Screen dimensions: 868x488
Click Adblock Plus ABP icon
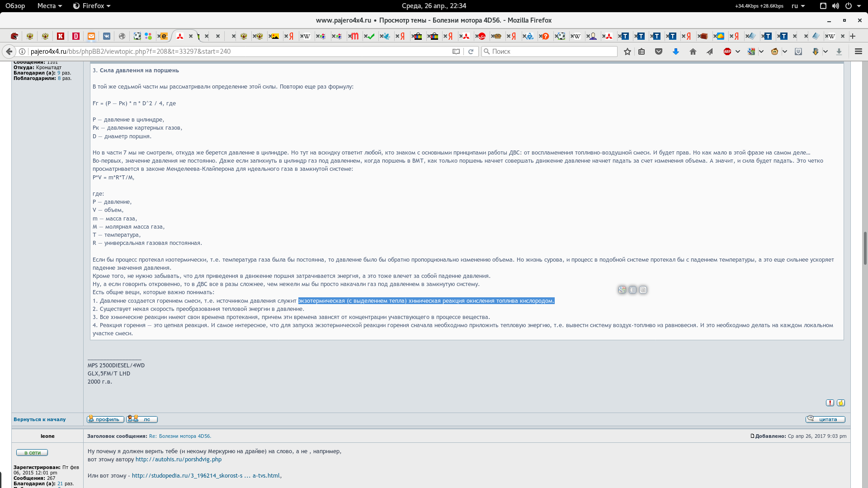727,52
